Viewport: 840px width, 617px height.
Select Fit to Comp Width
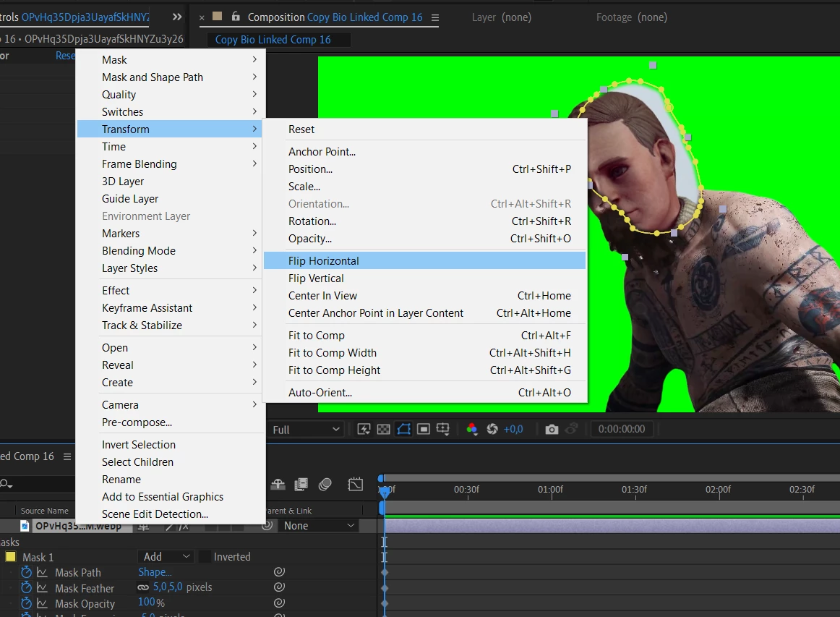click(425, 353)
